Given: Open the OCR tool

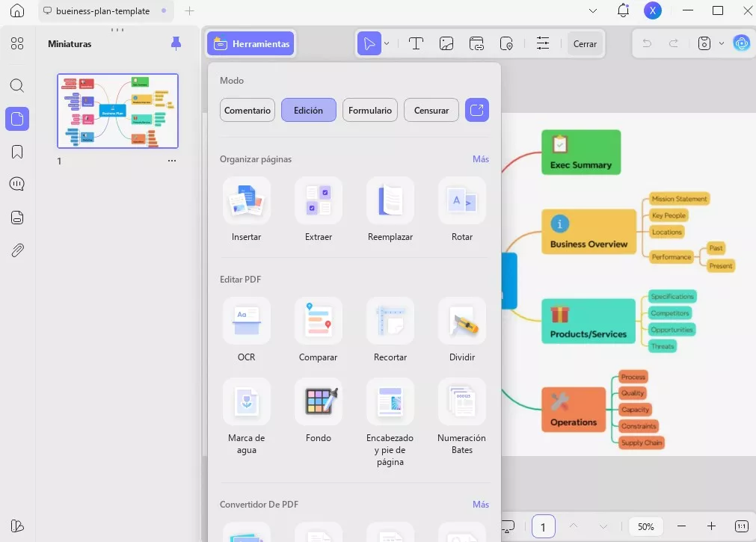Looking at the screenshot, I should 246,321.
